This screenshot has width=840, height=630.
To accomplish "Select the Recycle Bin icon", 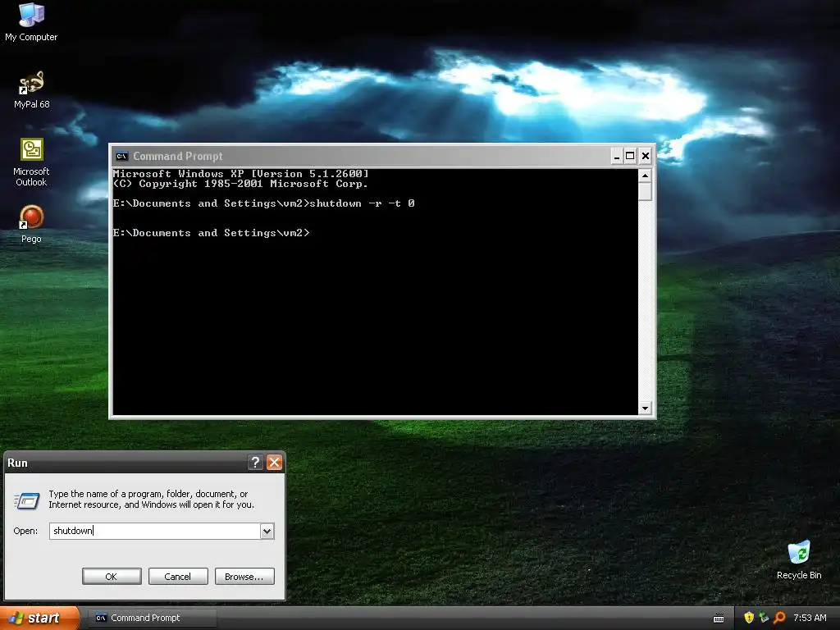I will click(x=799, y=560).
